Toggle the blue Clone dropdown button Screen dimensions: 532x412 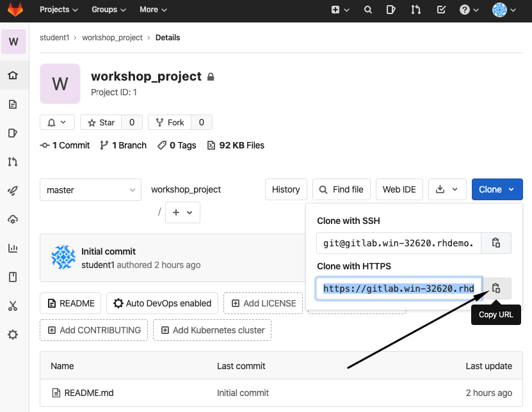[x=497, y=189]
